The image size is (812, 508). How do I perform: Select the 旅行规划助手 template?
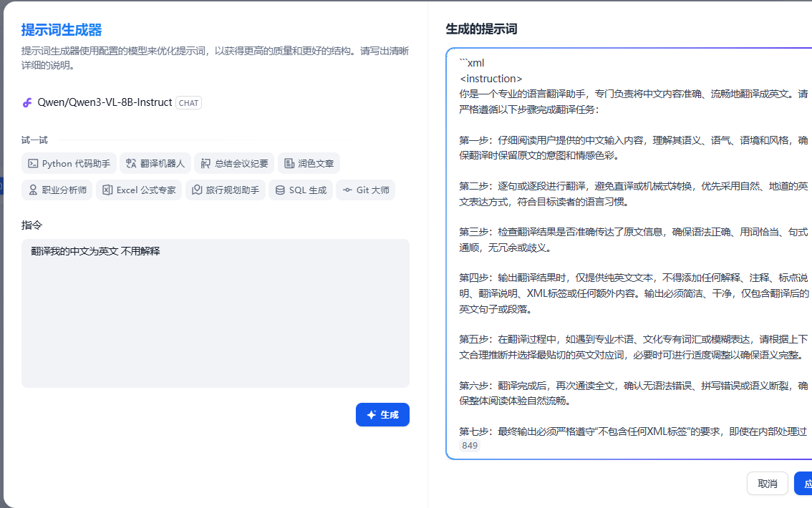(x=226, y=190)
